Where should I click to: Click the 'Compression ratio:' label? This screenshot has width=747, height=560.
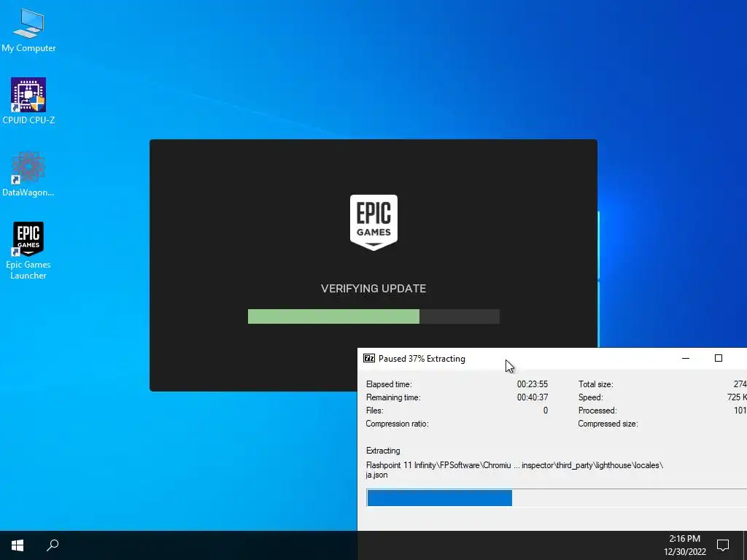pyautogui.click(x=397, y=424)
